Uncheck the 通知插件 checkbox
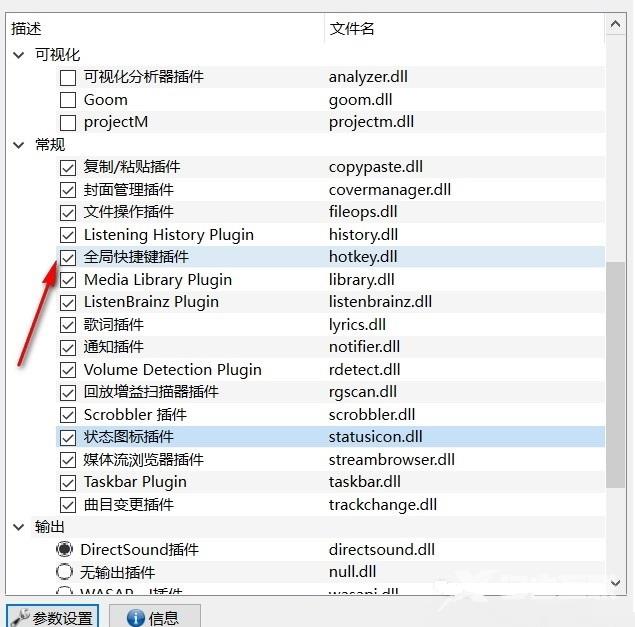The height and width of the screenshot is (627, 635). pos(68,347)
